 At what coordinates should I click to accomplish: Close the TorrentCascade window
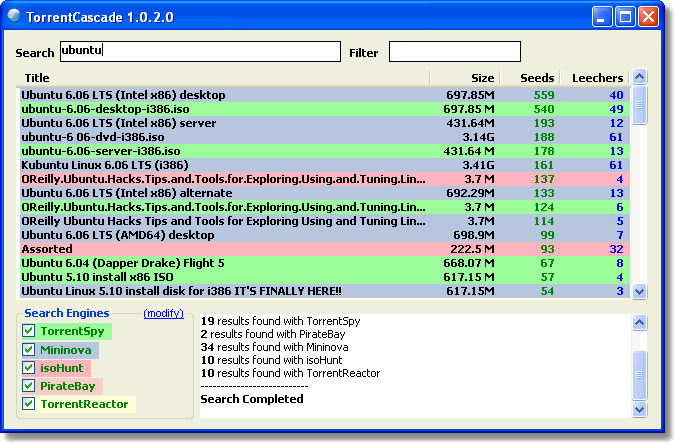(x=648, y=17)
